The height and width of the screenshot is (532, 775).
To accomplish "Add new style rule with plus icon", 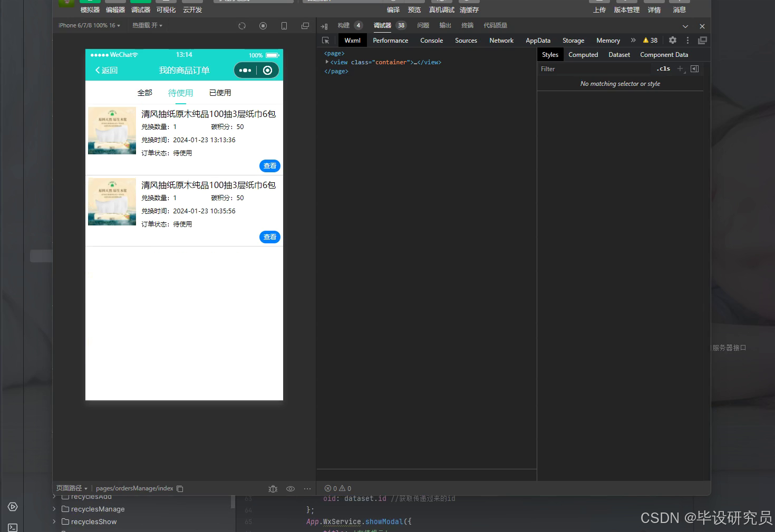I will (x=680, y=68).
